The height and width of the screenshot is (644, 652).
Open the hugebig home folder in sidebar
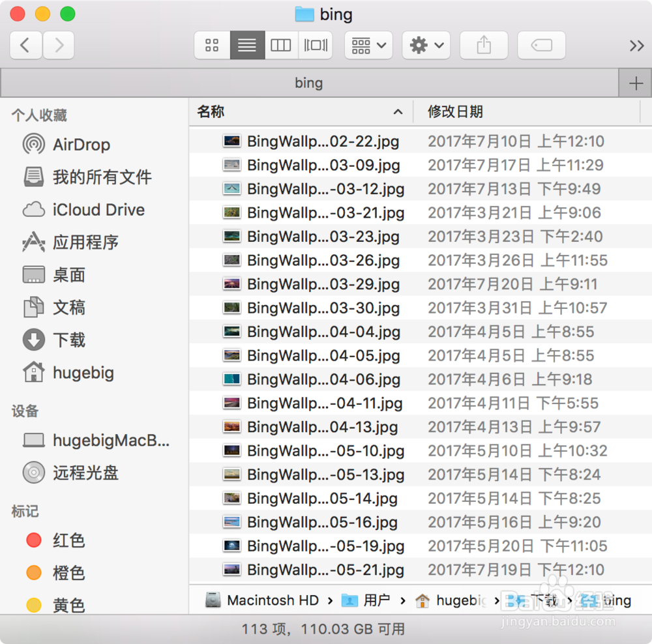[68, 372]
